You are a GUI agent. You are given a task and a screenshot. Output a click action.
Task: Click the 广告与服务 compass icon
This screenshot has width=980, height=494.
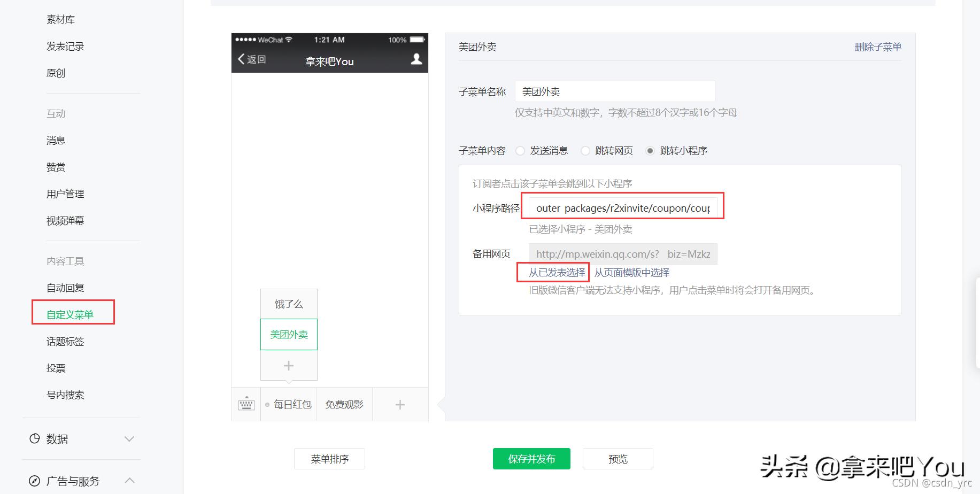pos(34,480)
